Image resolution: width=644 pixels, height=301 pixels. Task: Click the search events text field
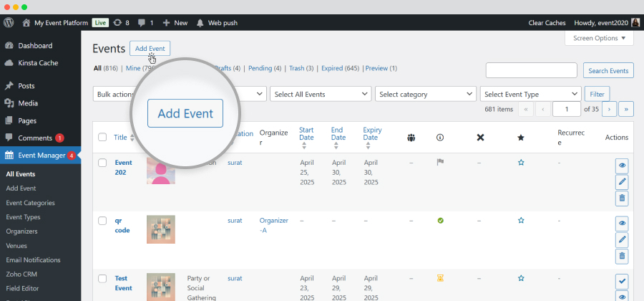tap(532, 70)
